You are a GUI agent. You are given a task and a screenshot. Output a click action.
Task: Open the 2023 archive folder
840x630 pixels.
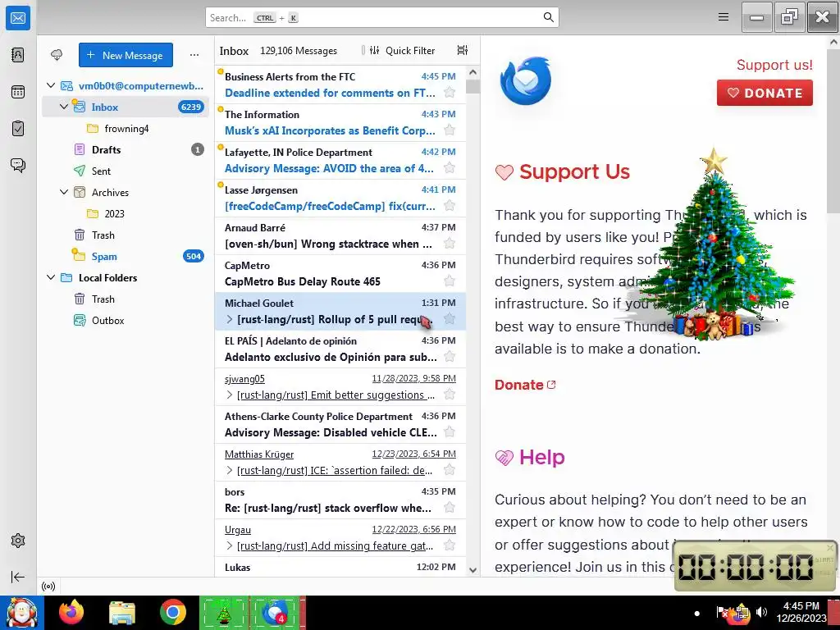126,213
